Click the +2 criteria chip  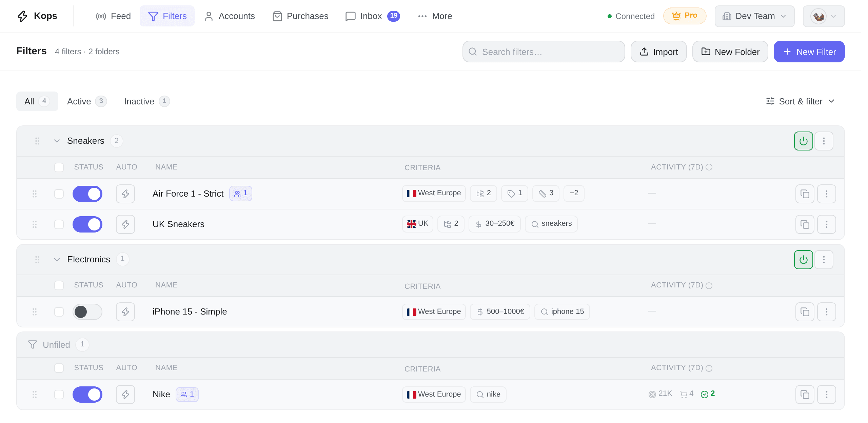click(x=574, y=193)
